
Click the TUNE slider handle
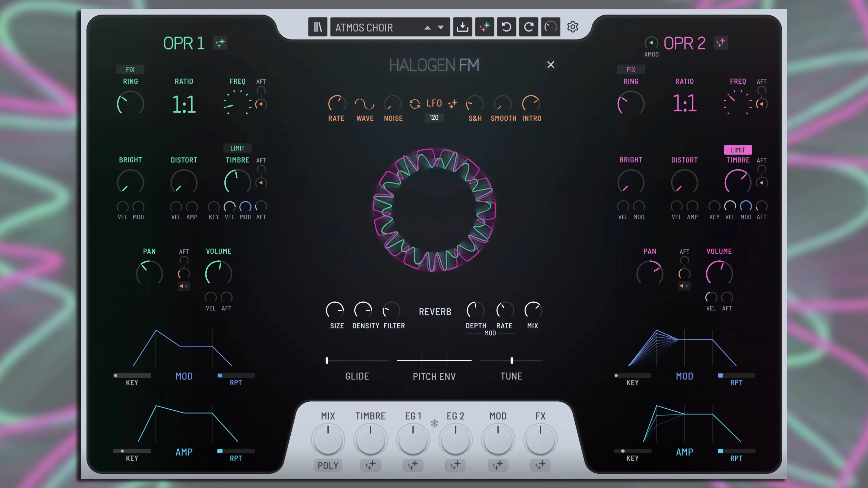tap(512, 360)
